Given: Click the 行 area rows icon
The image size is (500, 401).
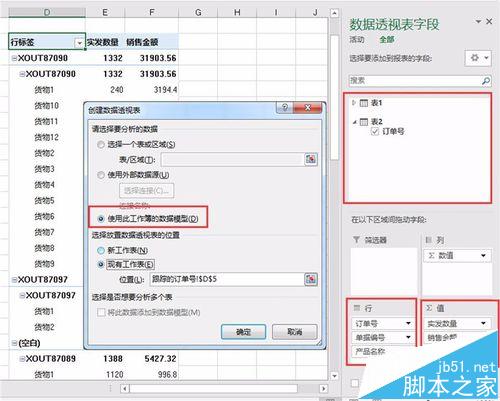Looking at the screenshot, I should [357, 308].
